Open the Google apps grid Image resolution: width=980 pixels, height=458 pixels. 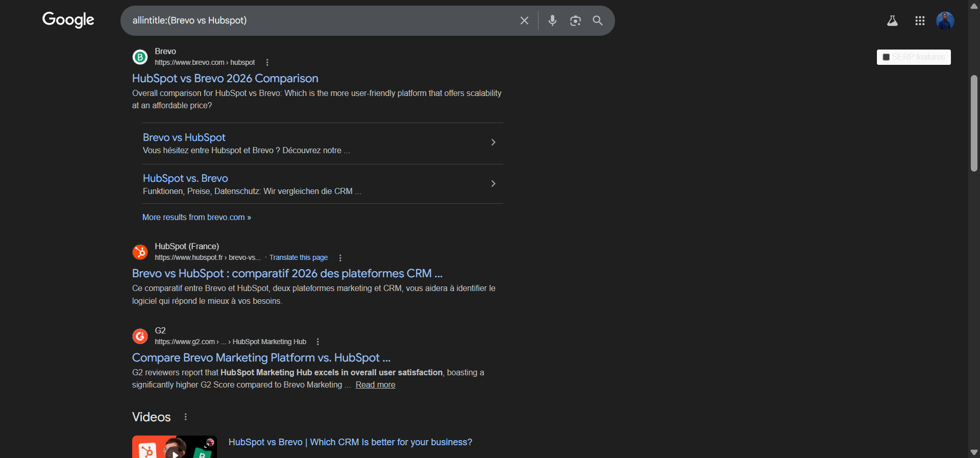(920, 20)
